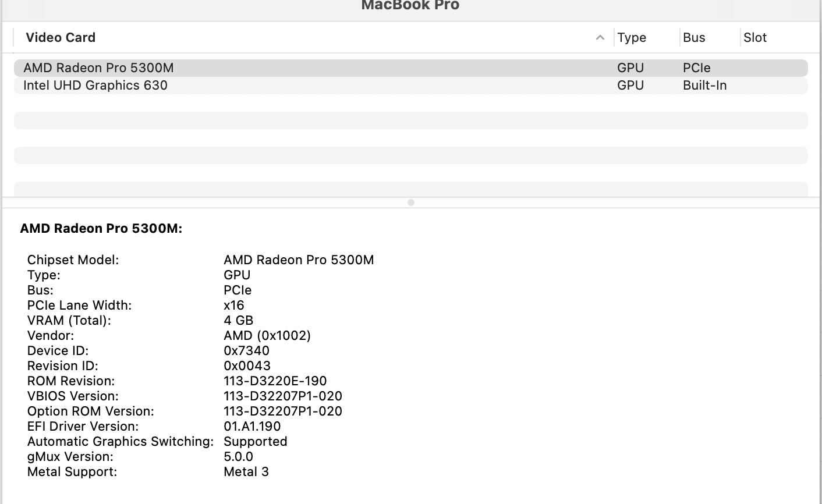822x504 pixels.
Task: Click the VBIOS Version value
Action: tap(283, 396)
